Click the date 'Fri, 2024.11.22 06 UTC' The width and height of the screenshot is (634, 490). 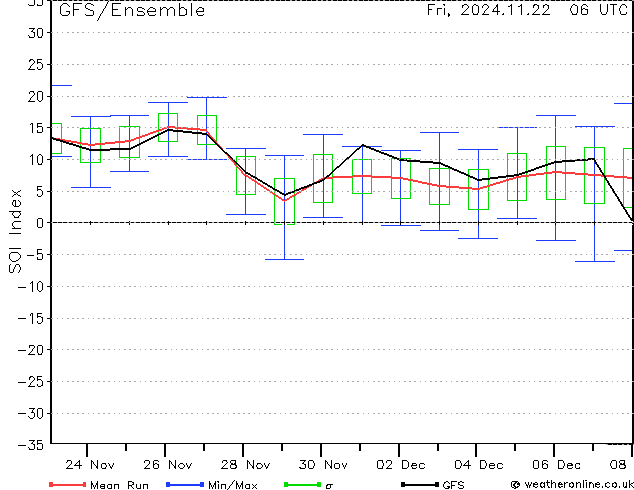[x=527, y=10]
